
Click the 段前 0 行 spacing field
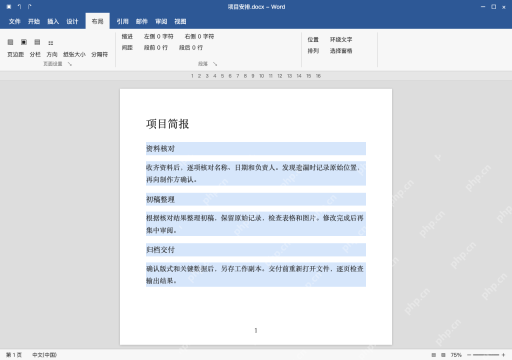pos(156,48)
